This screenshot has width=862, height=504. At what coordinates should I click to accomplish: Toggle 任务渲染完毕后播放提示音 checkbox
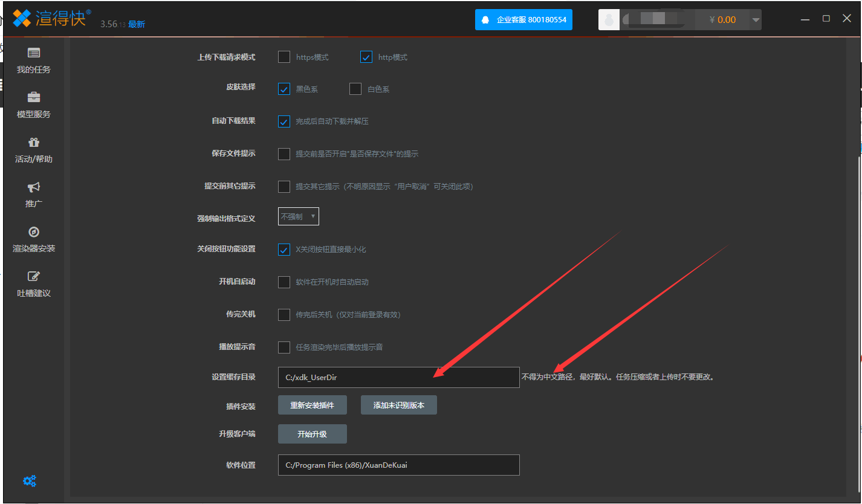point(284,347)
